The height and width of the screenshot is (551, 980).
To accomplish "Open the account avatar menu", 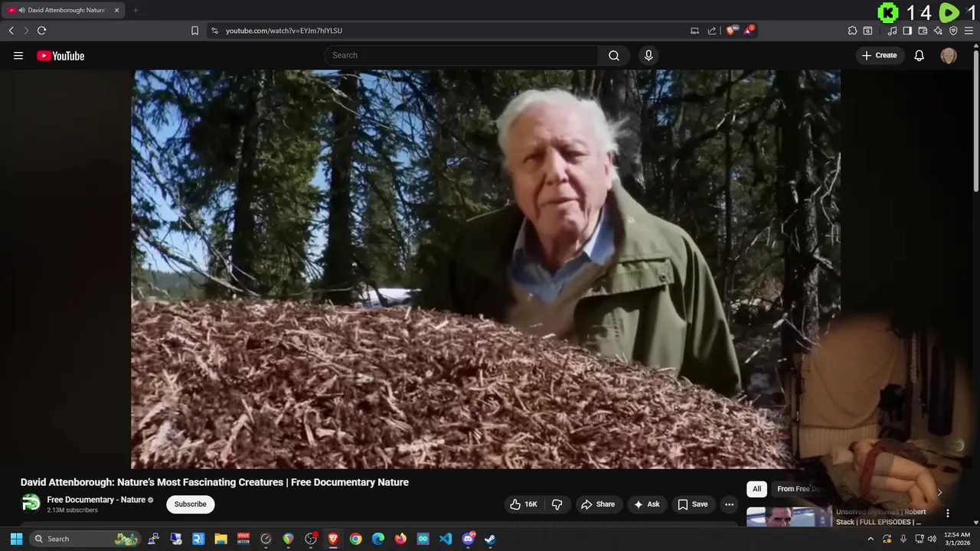I will [949, 55].
